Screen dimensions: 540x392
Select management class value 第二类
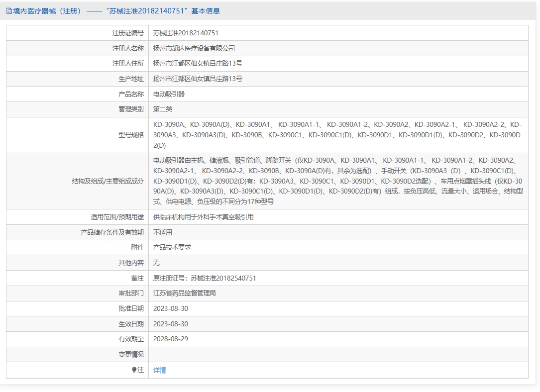[x=163, y=109]
